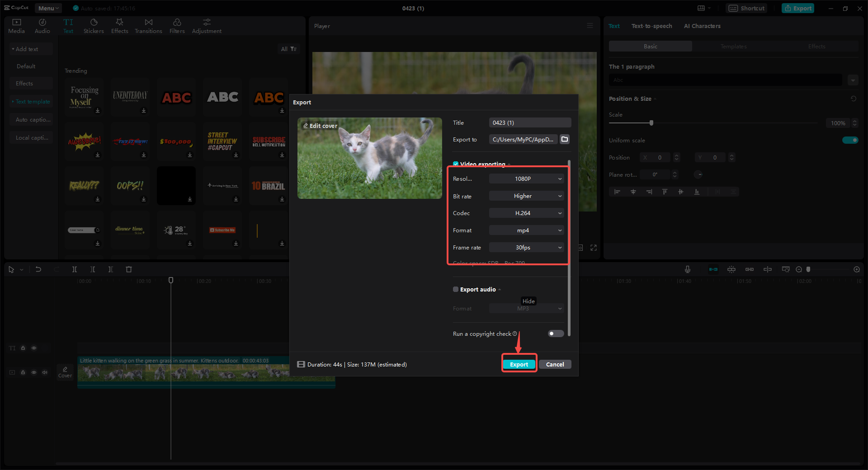The height and width of the screenshot is (470, 868).
Task: Open the Effects panel in the left toolbar
Action: click(119, 25)
